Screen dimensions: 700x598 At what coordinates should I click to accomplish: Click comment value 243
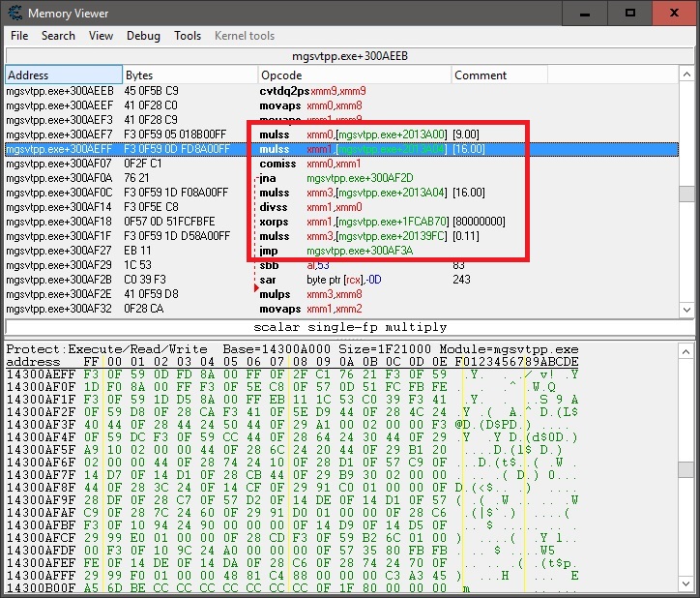(x=461, y=280)
